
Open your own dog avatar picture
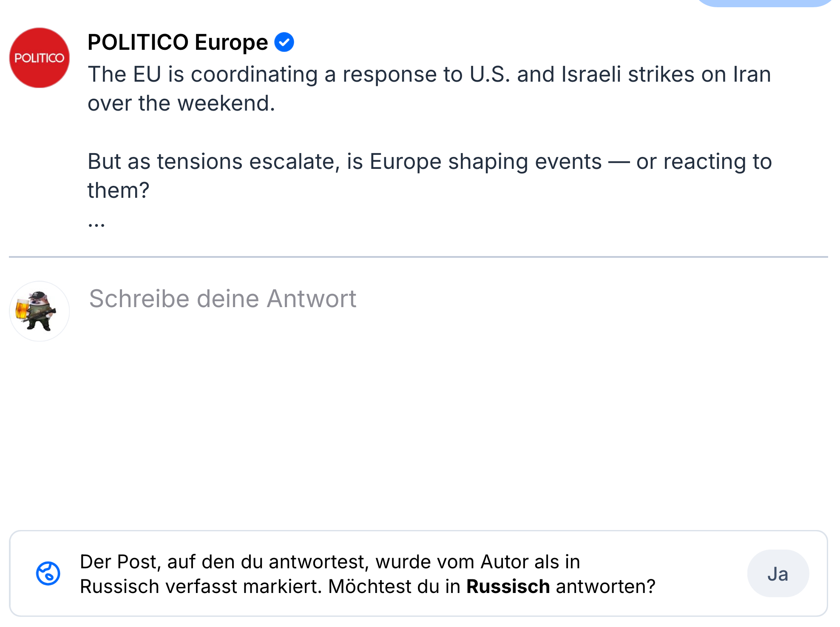point(39,311)
